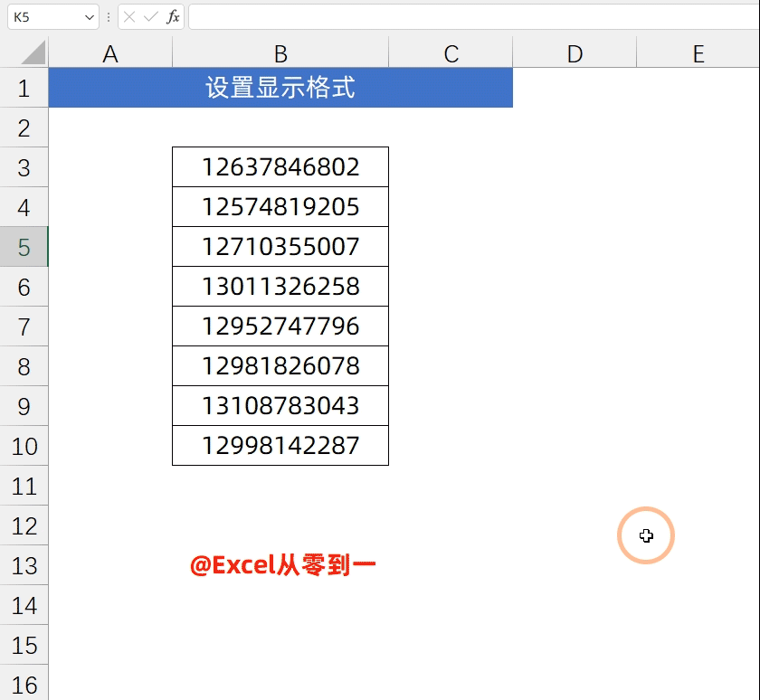The image size is (760, 700).
Task: Select row 11 header
Action: pos(24,486)
